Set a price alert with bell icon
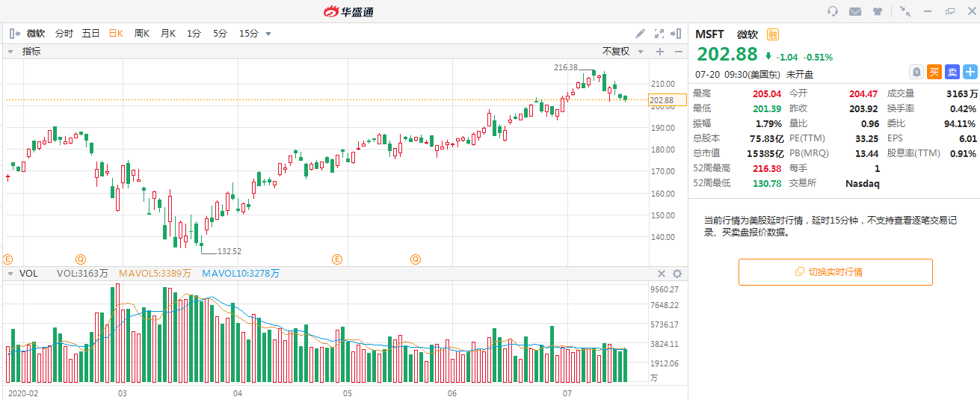Viewport: 980px width, 400px height. point(916,72)
